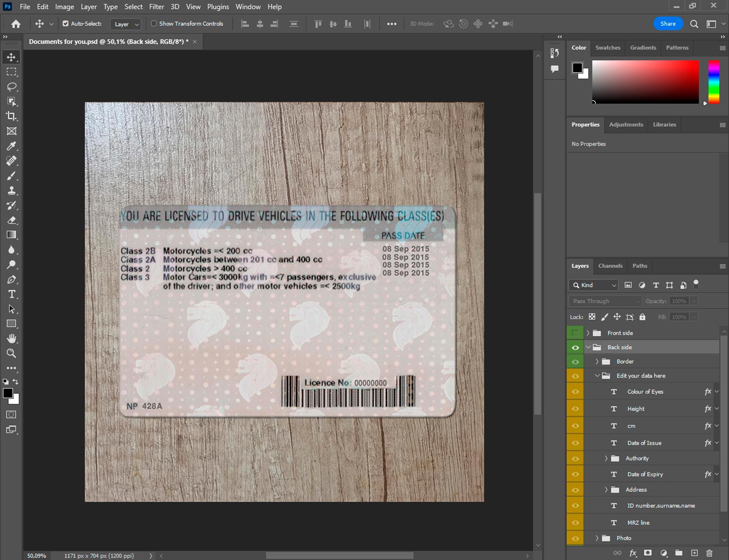The width and height of the screenshot is (729, 560).
Task: Open the Auto-Select Layer dropdown
Action: click(x=125, y=24)
